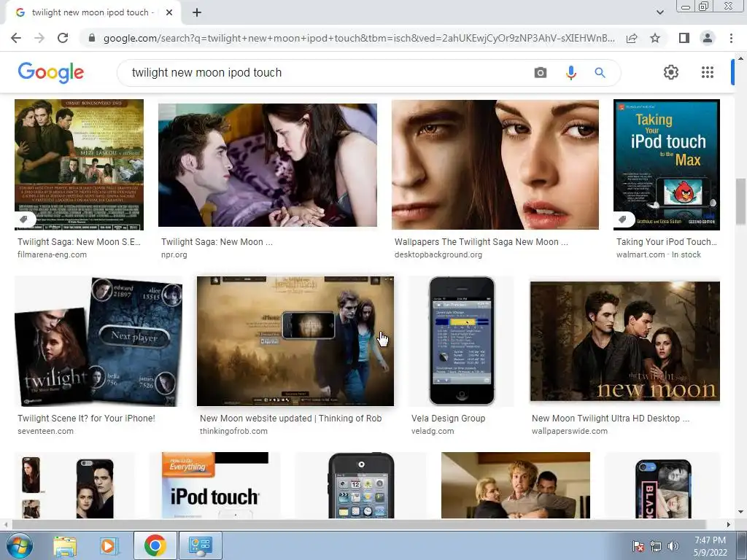The height and width of the screenshot is (560, 747).
Task: Go back to the previous page
Action: pos(16,38)
